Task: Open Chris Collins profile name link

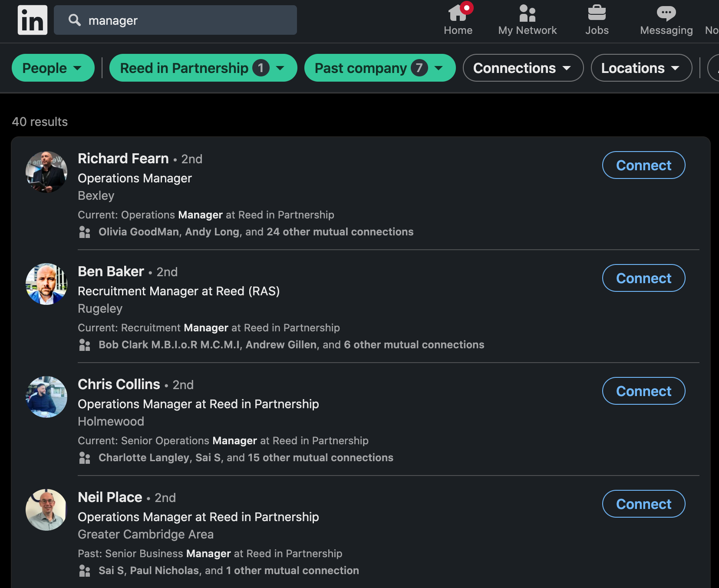Action: click(119, 384)
